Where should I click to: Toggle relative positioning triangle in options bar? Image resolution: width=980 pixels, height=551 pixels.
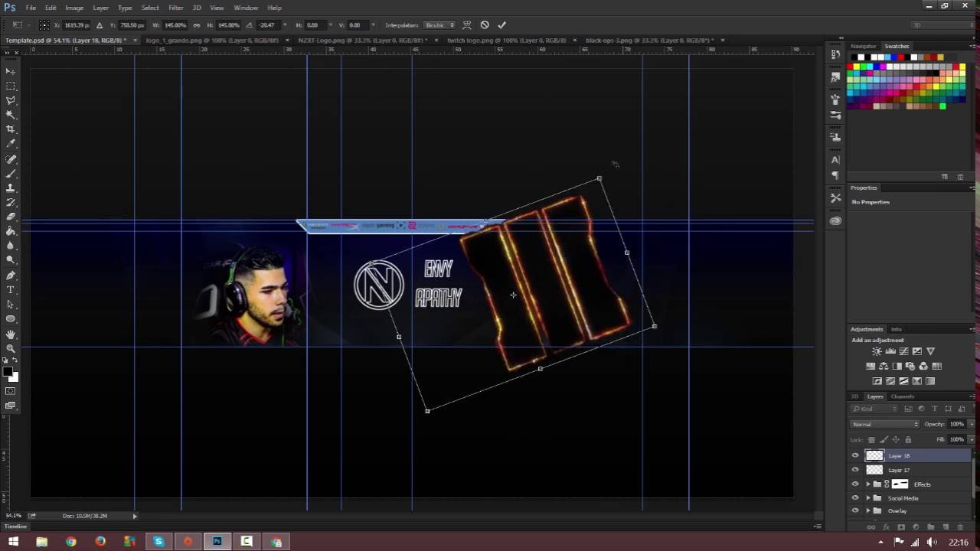(x=100, y=25)
